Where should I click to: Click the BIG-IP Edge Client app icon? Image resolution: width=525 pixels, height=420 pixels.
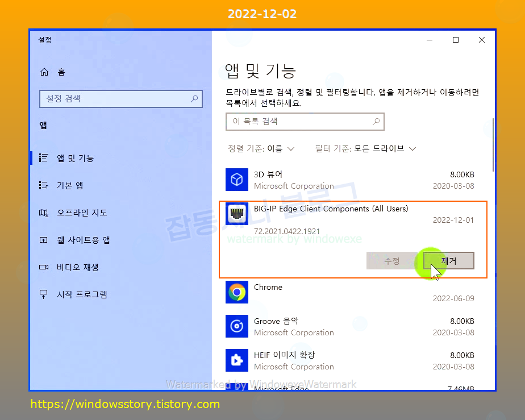coord(237,214)
